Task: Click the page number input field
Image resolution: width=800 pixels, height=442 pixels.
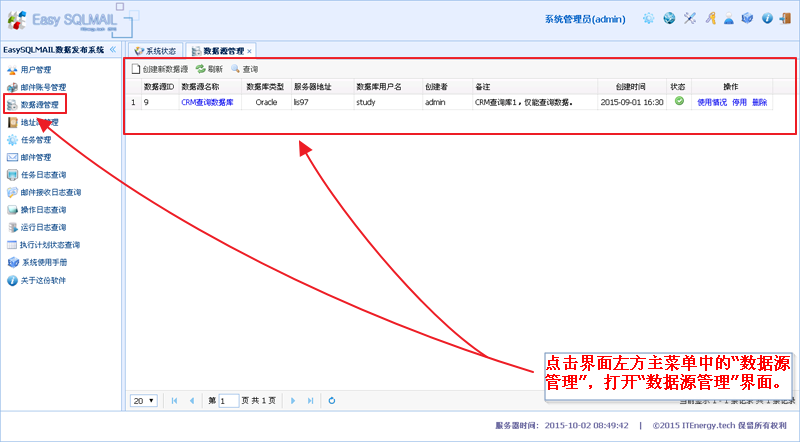Action: tap(229, 401)
